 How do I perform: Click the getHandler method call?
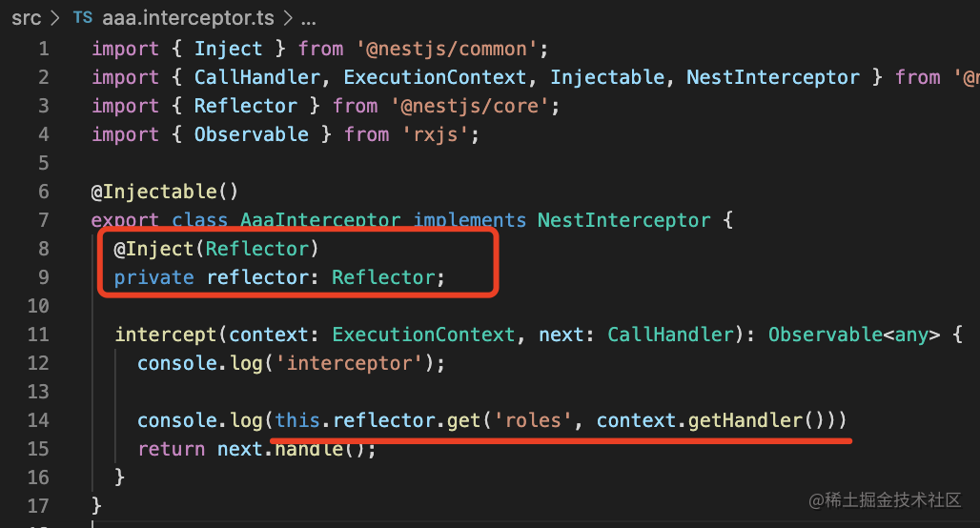pyautogui.click(x=745, y=420)
